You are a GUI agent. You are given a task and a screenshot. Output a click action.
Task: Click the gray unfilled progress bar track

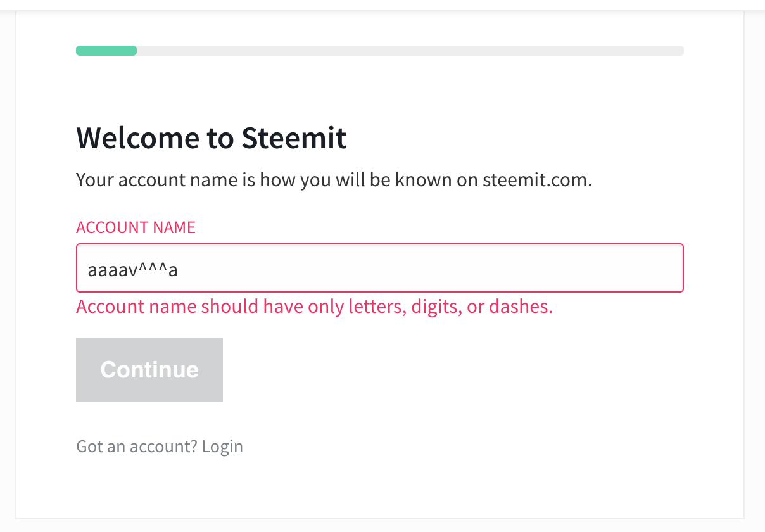click(x=410, y=51)
